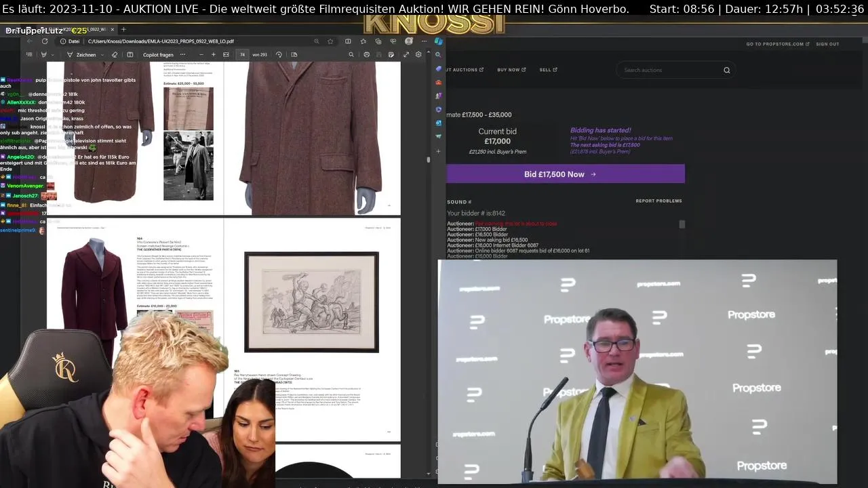Screen dimensions: 868x488
Task: Open Edge sidebar search icon
Action: pos(438,55)
